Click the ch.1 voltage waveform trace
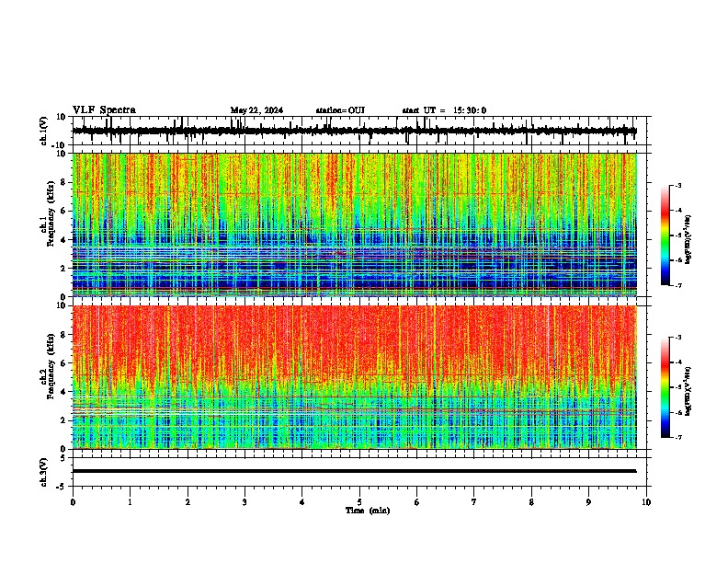Image resolution: width=728 pixels, height=563 pixels. 354,131
